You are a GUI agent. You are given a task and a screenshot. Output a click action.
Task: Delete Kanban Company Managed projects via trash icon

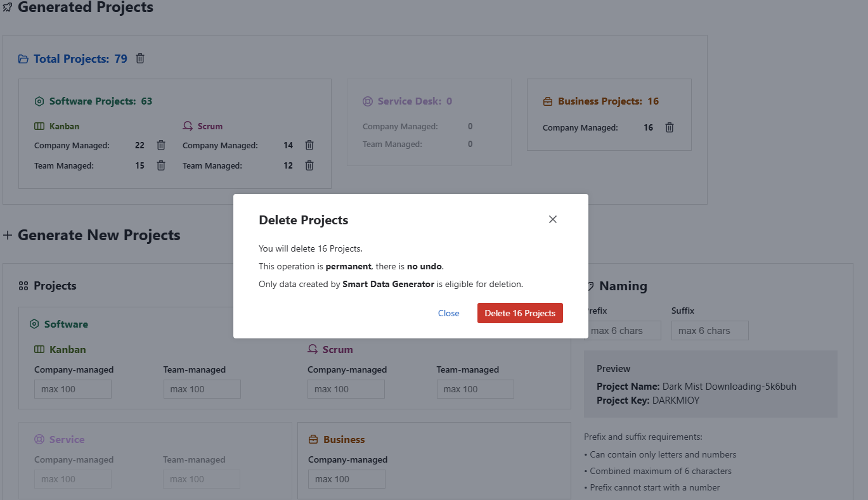[161, 145]
